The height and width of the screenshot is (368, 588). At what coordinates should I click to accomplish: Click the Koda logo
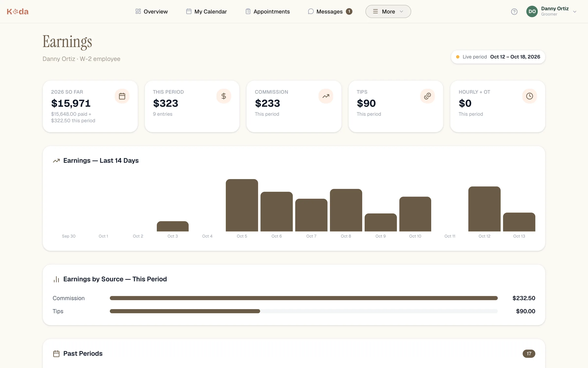(x=18, y=12)
